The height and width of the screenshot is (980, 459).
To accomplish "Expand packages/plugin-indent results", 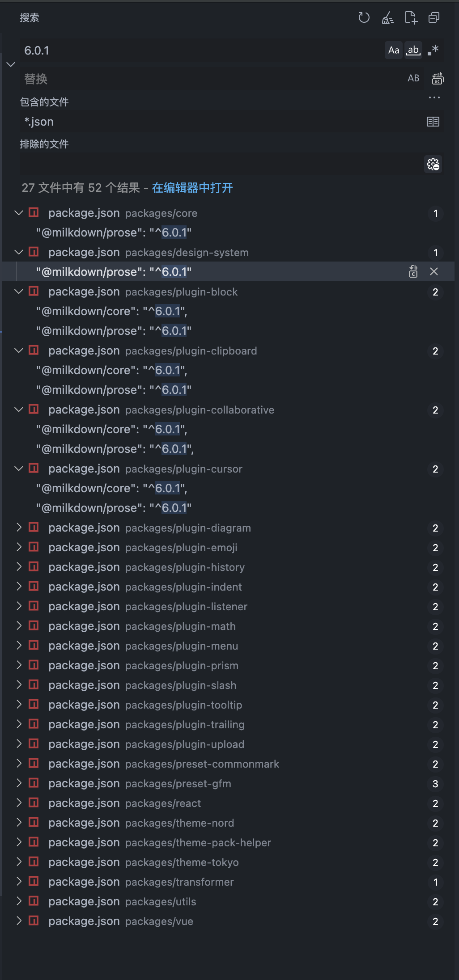I will (x=19, y=587).
